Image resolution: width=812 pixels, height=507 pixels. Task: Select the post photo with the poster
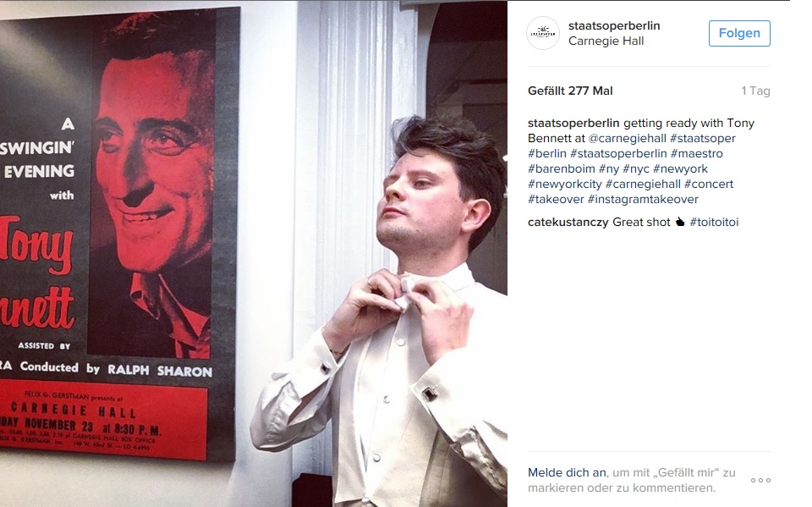(254, 254)
